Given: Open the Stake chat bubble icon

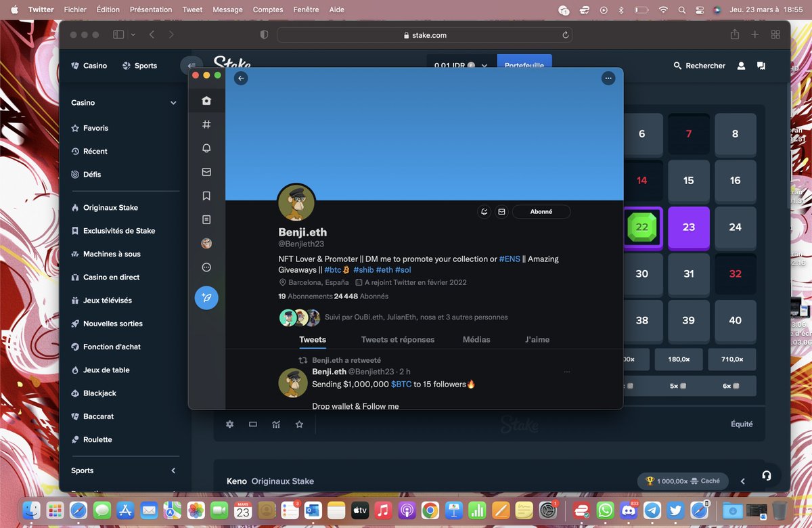Looking at the screenshot, I should tap(761, 66).
